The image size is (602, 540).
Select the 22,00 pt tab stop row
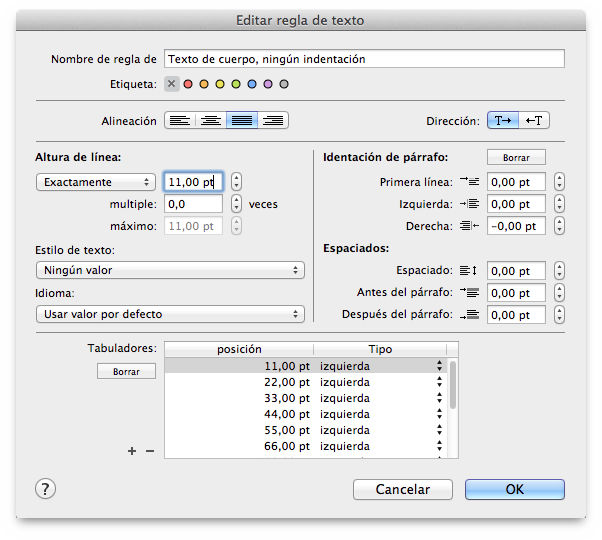pos(306,382)
